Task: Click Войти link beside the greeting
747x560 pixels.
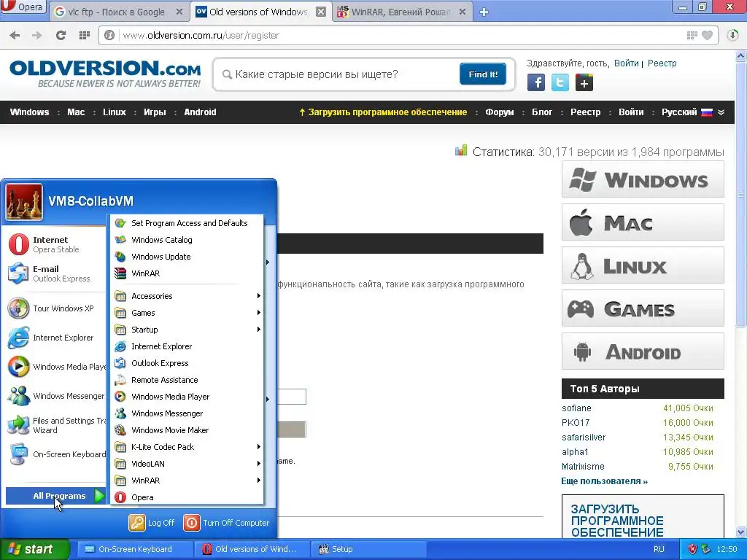Action: click(x=626, y=63)
